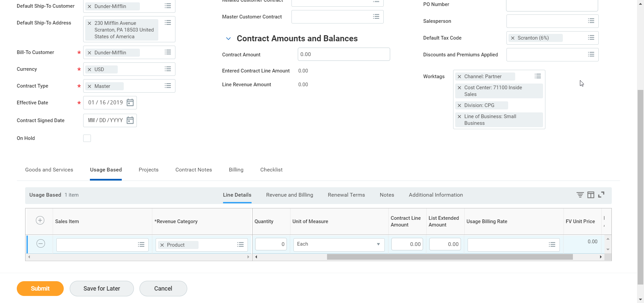The height and width of the screenshot is (303, 644).
Task: Switch to the Billing tab
Action: click(236, 170)
